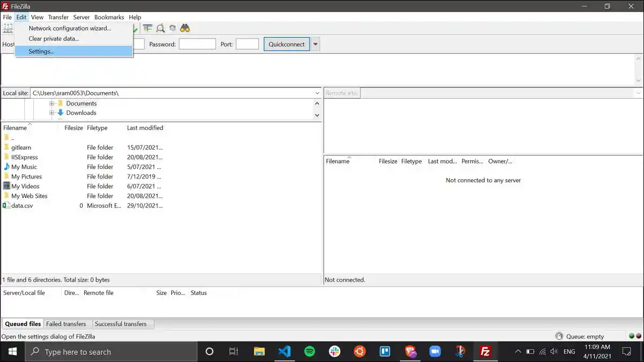The image size is (644, 362).
Task: Click the Windows search box
Action: 111,352
